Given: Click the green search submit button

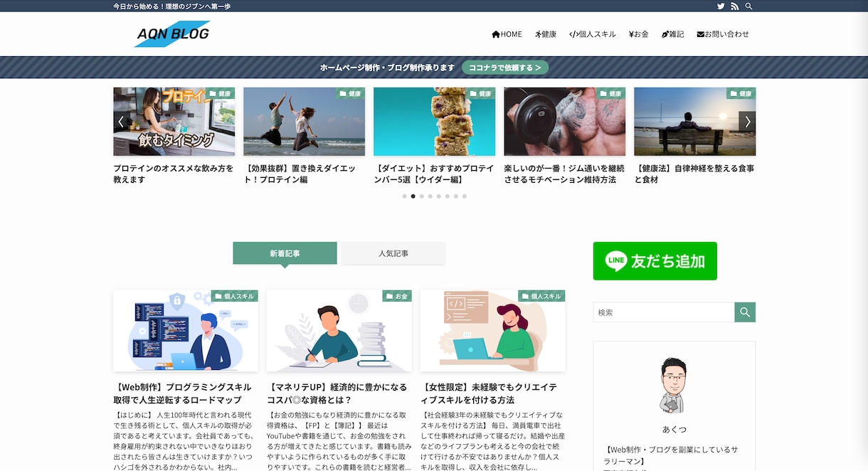Looking at the screenshot, I should click(745, 312).
